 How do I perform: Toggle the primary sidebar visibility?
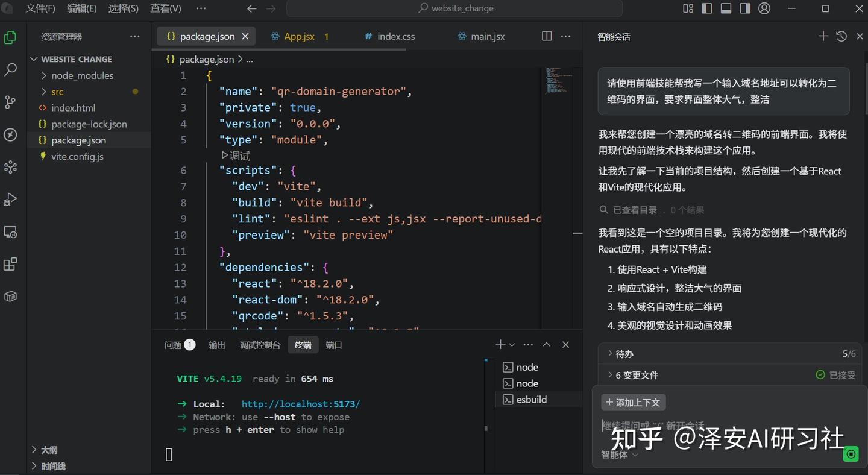point(706,8)
